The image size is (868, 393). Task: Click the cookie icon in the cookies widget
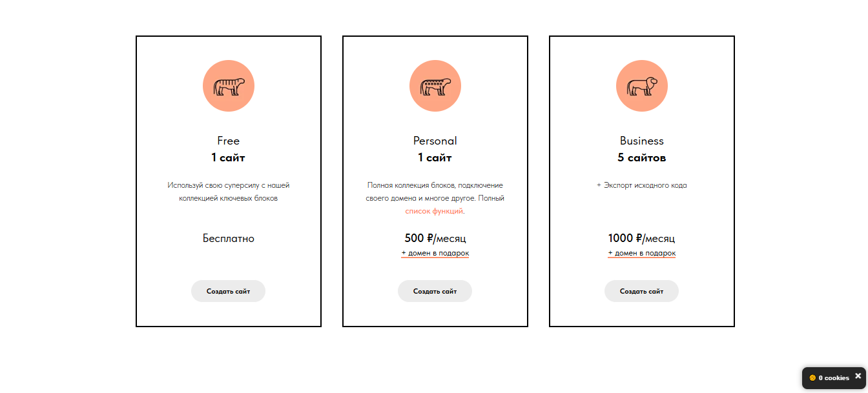[812, 378]
